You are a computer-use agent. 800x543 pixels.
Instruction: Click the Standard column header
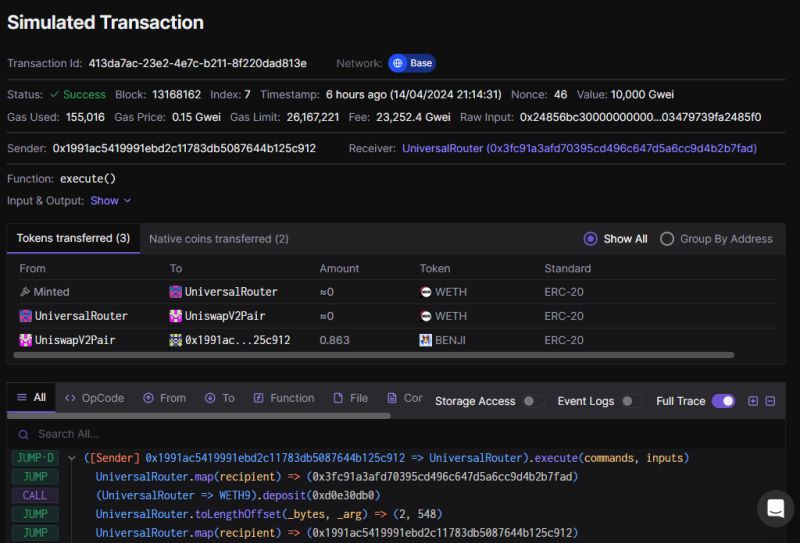click(x=567, y=268)
